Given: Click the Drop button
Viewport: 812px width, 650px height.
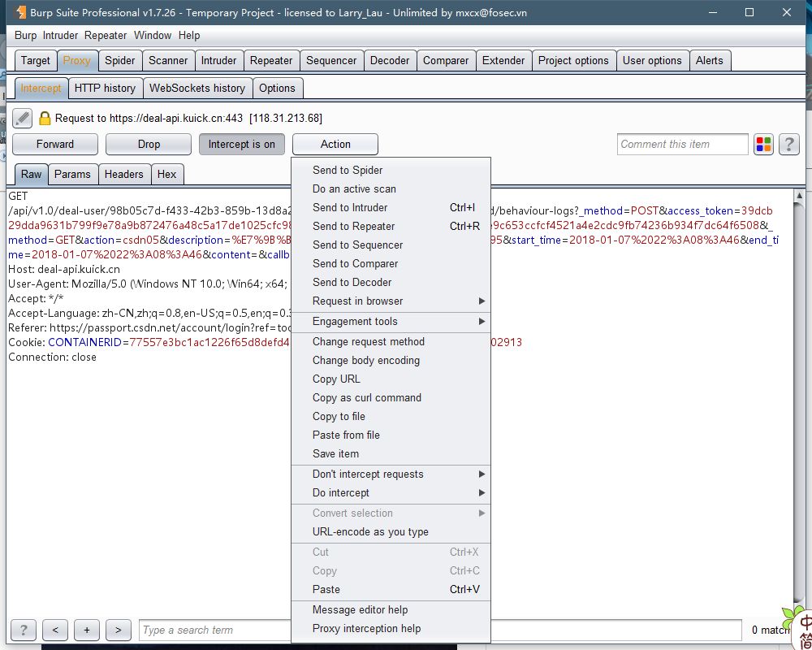Looking at the screenshot, I should [x=149, y=144].
